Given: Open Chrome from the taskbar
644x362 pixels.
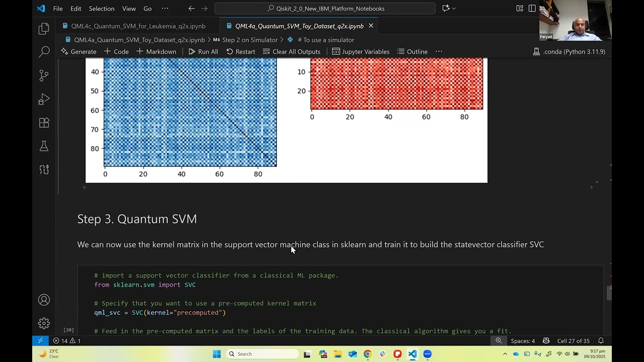Looking at the screenshot, I should (x=367, y=354).
